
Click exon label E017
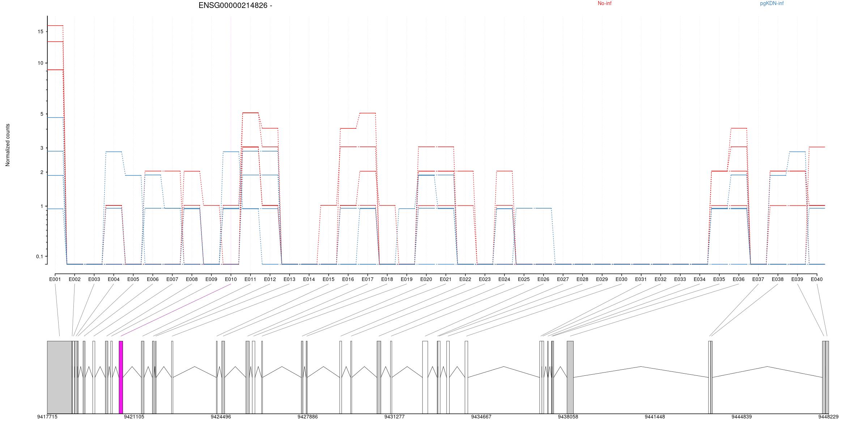pos(367,279)
